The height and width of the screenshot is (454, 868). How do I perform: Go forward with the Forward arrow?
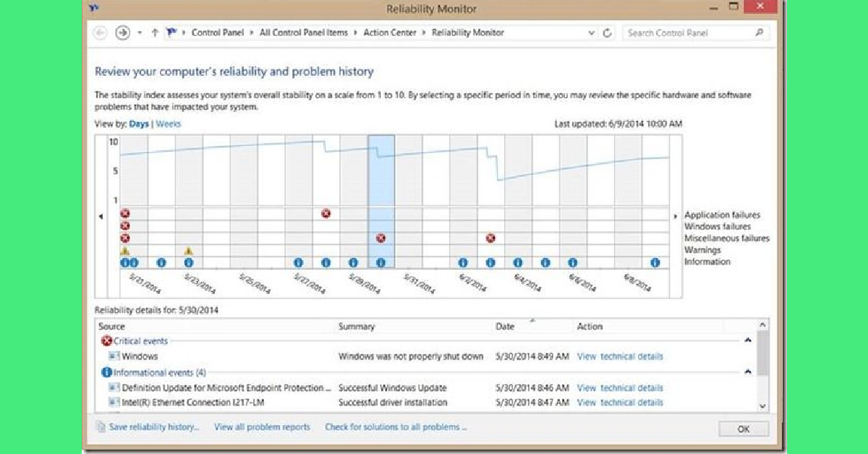coord(122,33)
